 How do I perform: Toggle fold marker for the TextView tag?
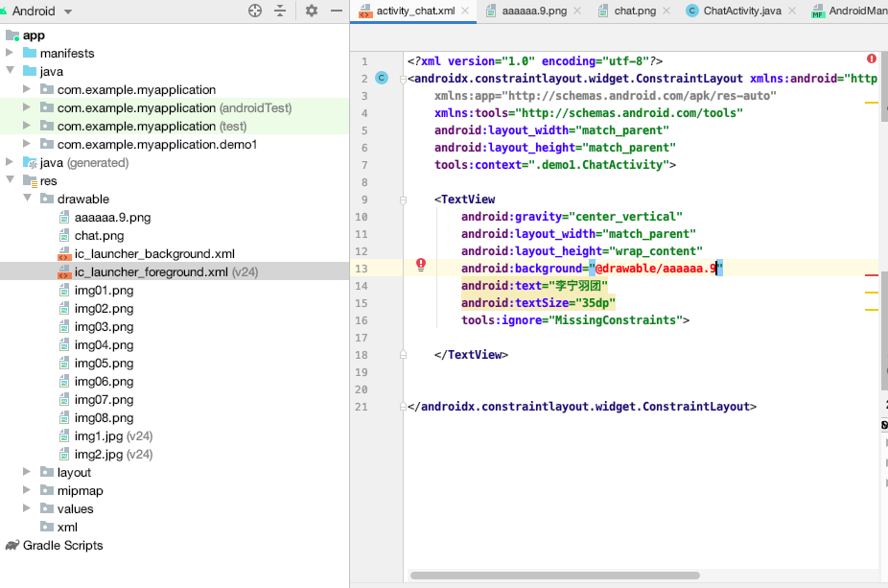pyautogui.click(x=403, y=200)
